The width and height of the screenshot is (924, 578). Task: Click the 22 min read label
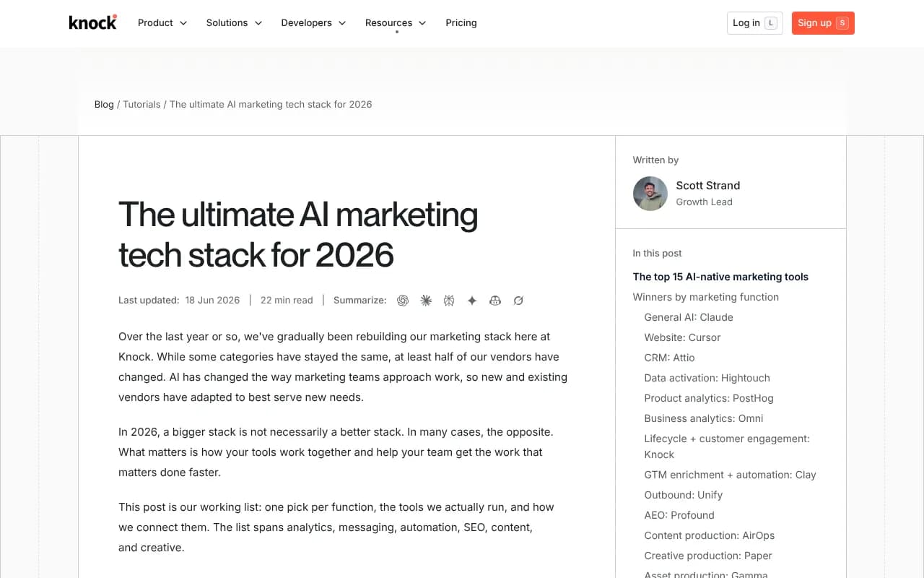click(x=287, y=301)
